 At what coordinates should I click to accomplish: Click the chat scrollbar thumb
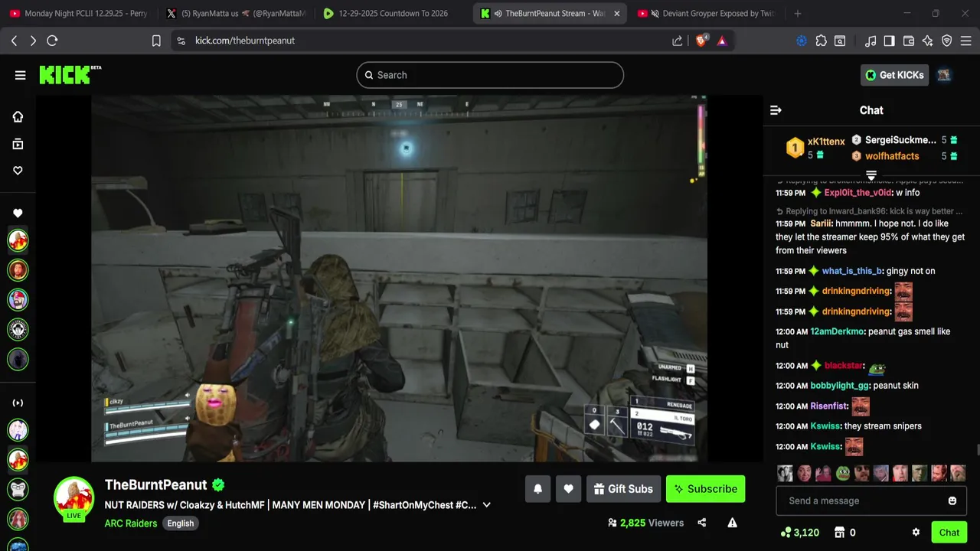click(977, 450)
